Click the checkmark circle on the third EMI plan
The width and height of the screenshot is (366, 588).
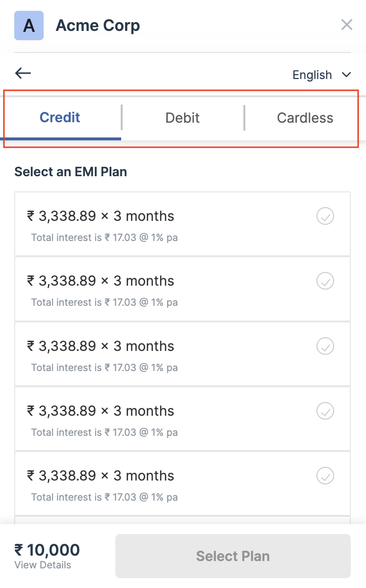pyautogui.click(x=325, y=346)
